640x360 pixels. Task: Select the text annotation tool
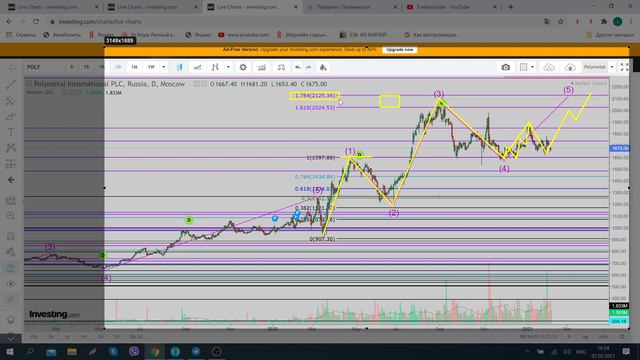[11, 132]
